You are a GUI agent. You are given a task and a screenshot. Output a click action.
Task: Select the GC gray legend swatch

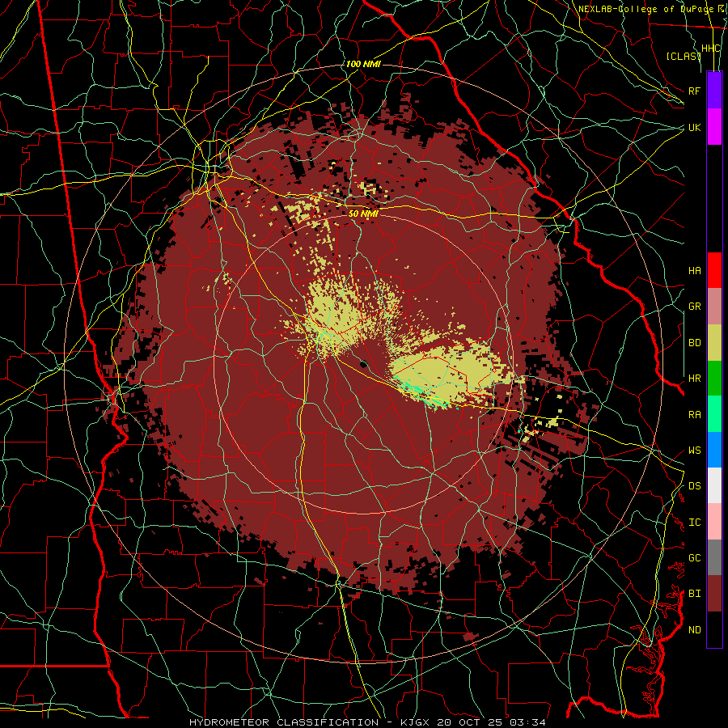[x=714, y=557]
